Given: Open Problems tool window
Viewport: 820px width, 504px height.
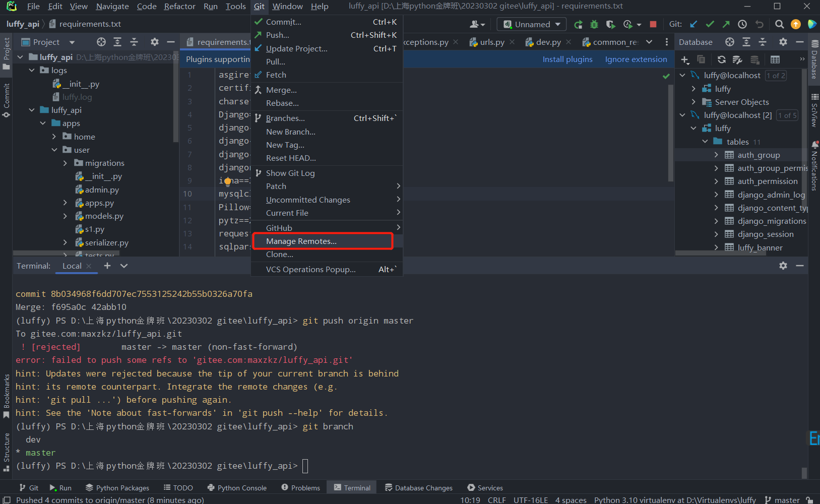Looking at the screenshot, I should (x=301, y=488).
